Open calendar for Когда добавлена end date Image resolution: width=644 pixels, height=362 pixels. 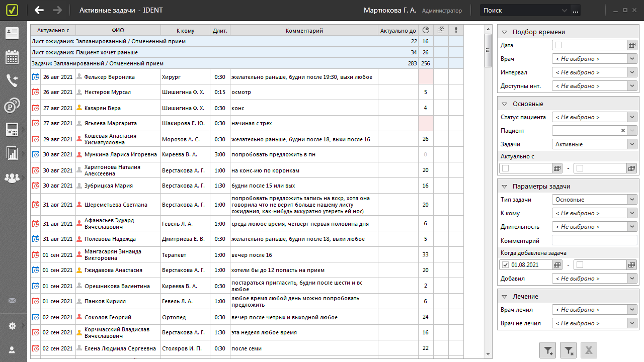pyautogui.click(x=632, y=265)
